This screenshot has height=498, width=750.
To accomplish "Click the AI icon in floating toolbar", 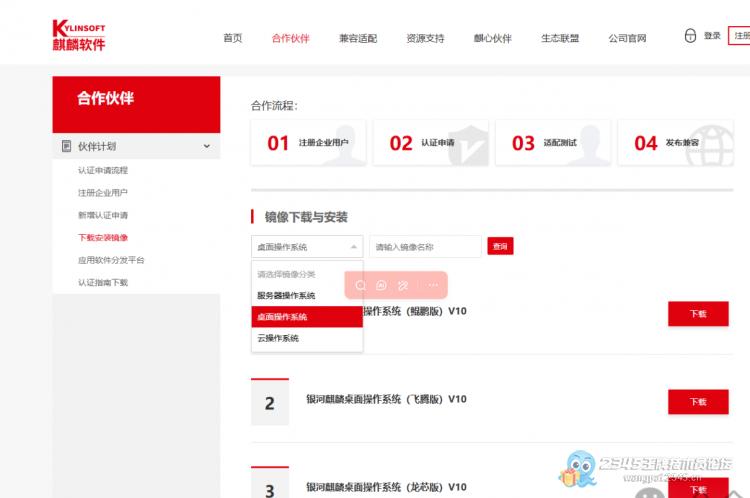I will click(381, 285).
